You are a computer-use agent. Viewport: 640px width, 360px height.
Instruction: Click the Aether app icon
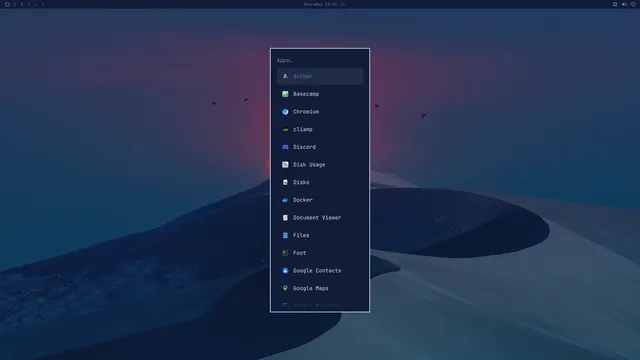[285, 76]
